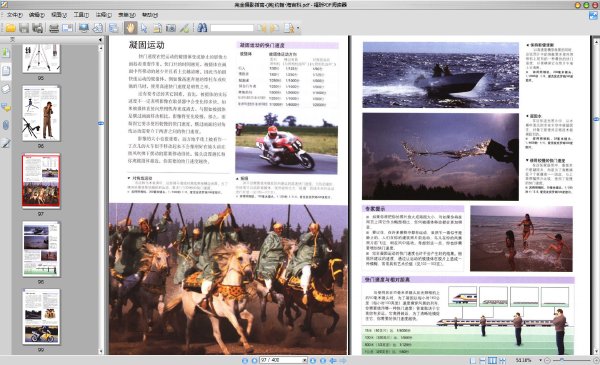Click the zoom slider in status bar
600x365 pixels.
click(572, 360)
